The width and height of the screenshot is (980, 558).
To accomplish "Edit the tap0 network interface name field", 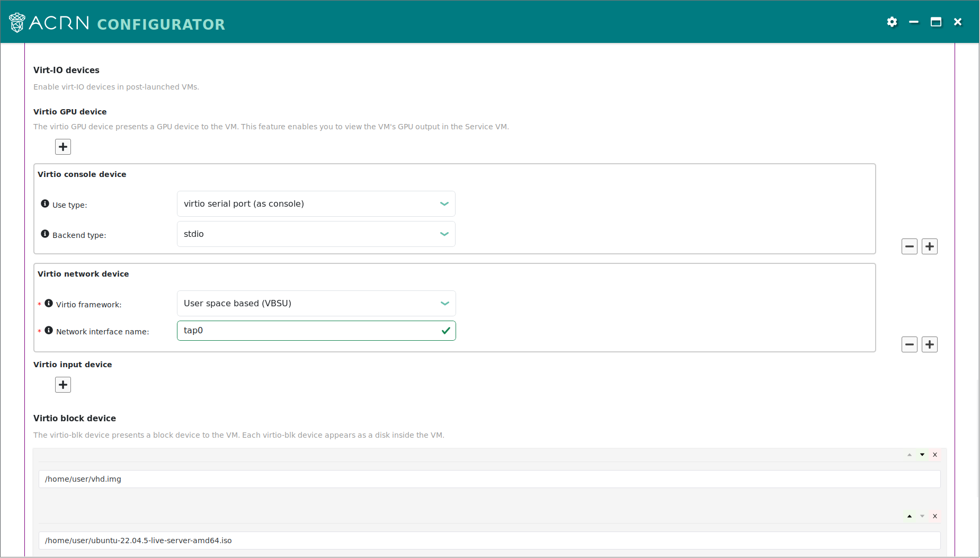I will pos(316,330).
